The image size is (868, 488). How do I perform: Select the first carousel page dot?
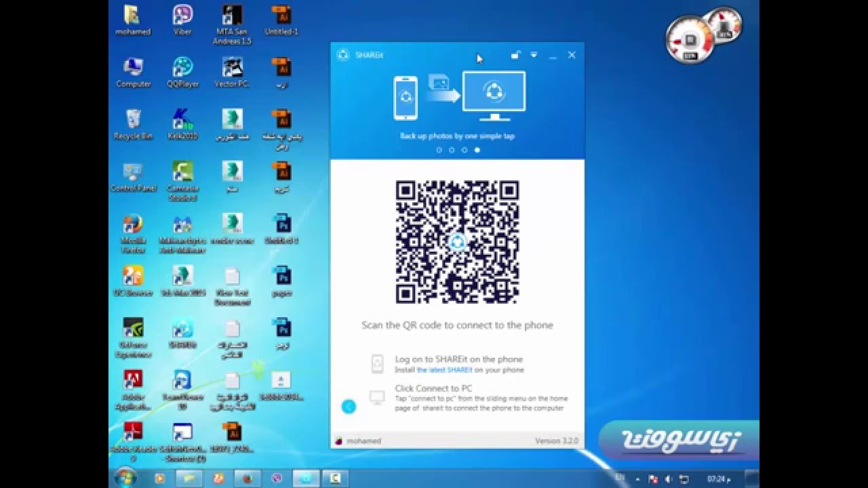tap(439, 150)
